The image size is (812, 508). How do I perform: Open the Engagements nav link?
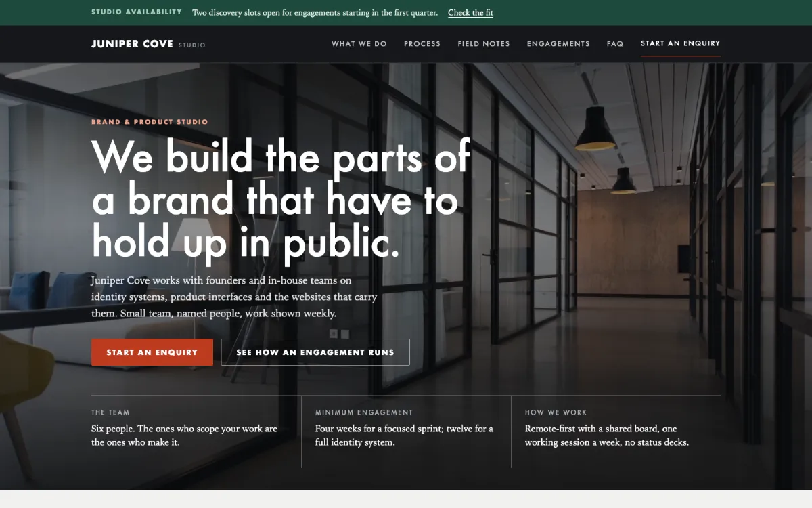(x=558, y=44)
